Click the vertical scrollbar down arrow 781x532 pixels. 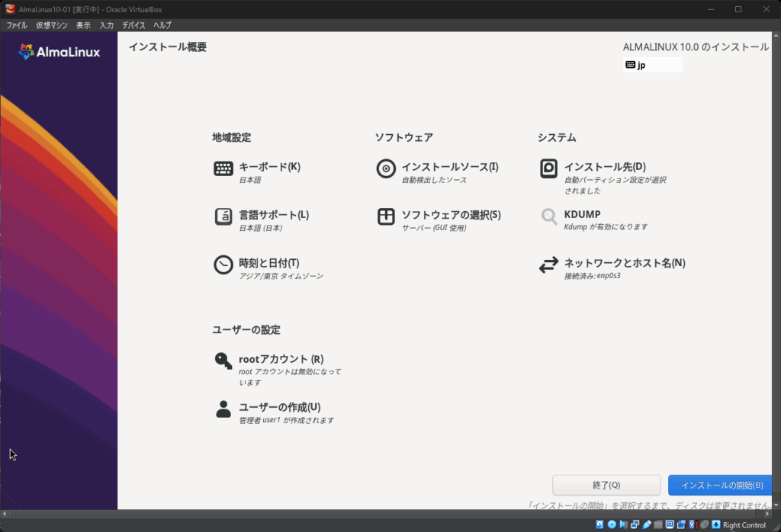click(776, 505)
